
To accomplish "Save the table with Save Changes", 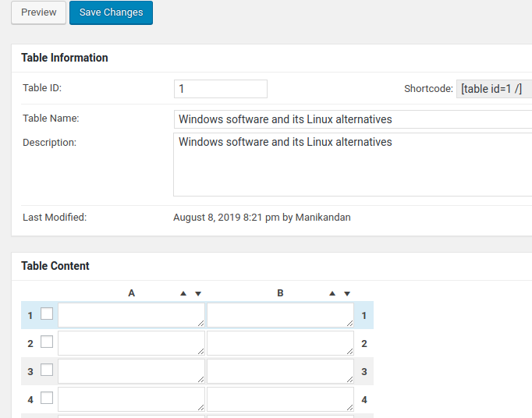I will coord(111,12).
